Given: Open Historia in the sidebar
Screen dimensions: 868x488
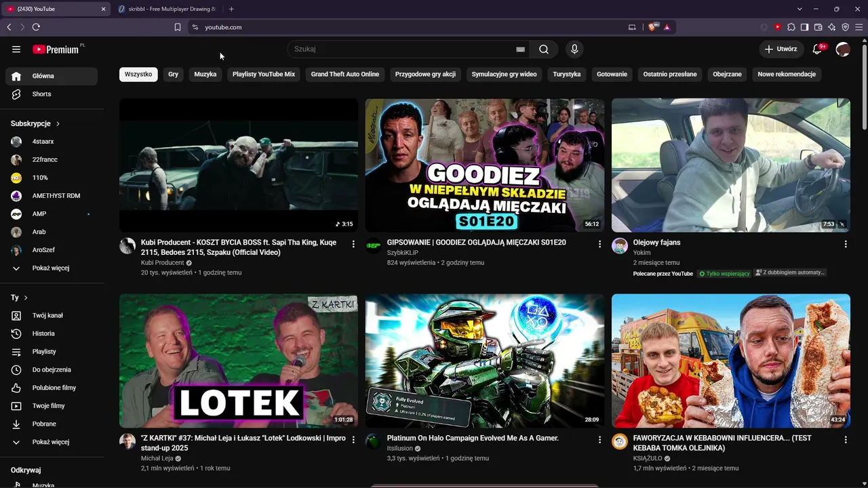Looking at the screenshot, I should coord(52,333).
